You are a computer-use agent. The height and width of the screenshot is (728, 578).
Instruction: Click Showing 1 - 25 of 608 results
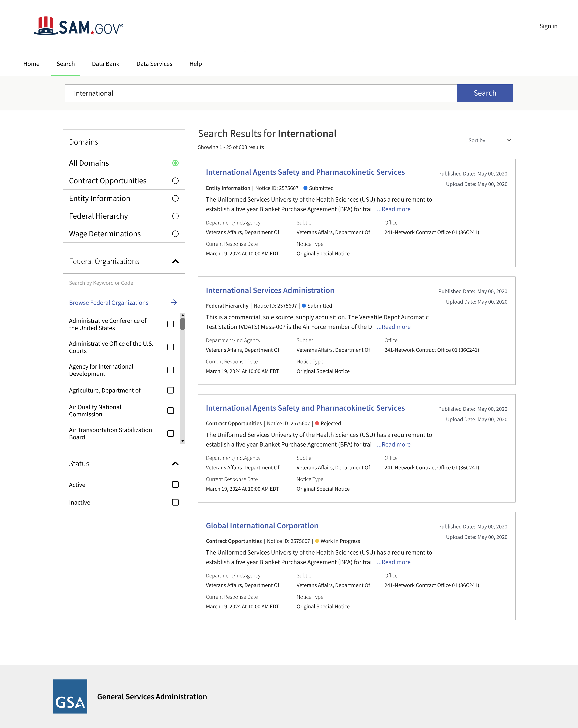tap(231, 147)
